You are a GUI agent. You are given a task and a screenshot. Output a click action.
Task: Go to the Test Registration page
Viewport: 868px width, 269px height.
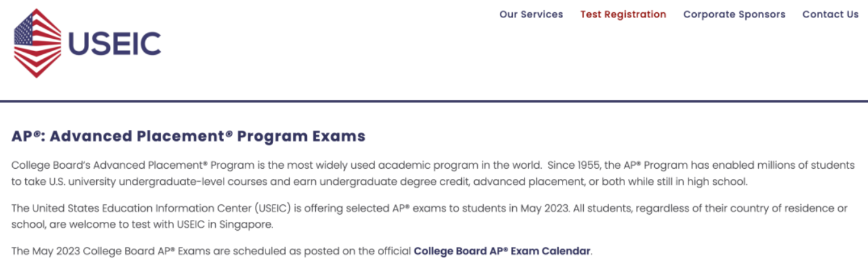point(623,14)
